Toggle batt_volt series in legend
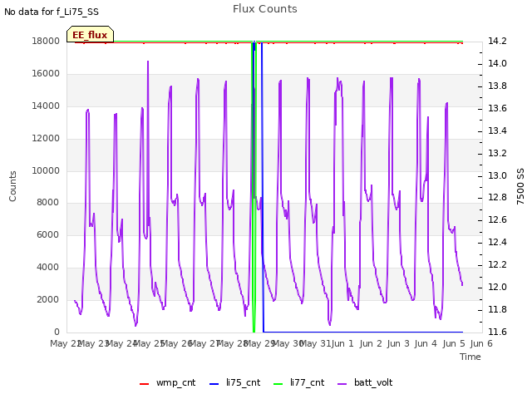 pyautogui.click(x=366, y=383)
